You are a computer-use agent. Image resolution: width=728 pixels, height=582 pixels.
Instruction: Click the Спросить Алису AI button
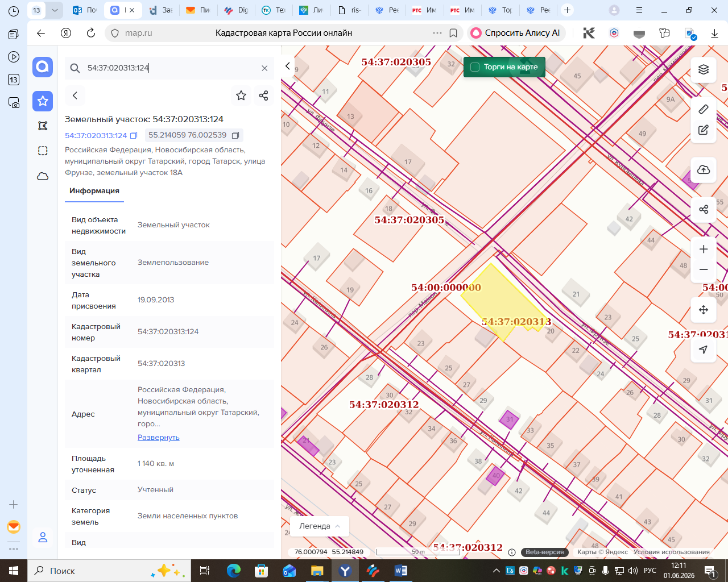[515, 33]
